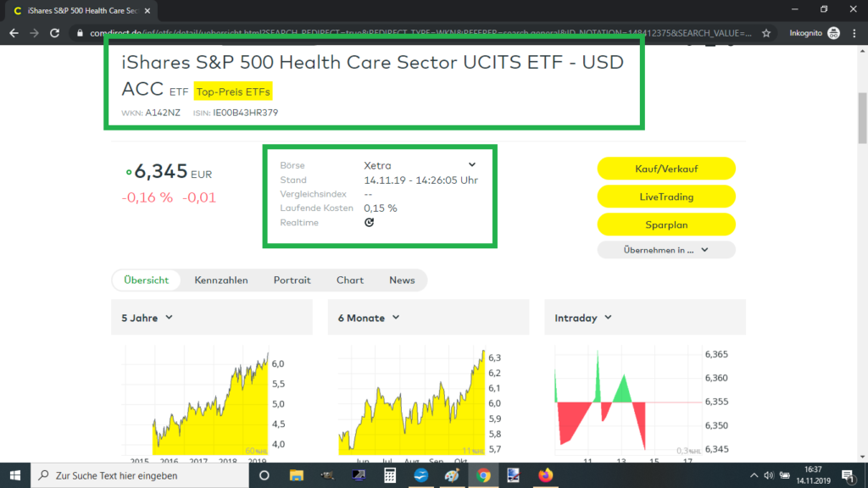Go forward with the browser forward arrow

[x=34, y=33]
